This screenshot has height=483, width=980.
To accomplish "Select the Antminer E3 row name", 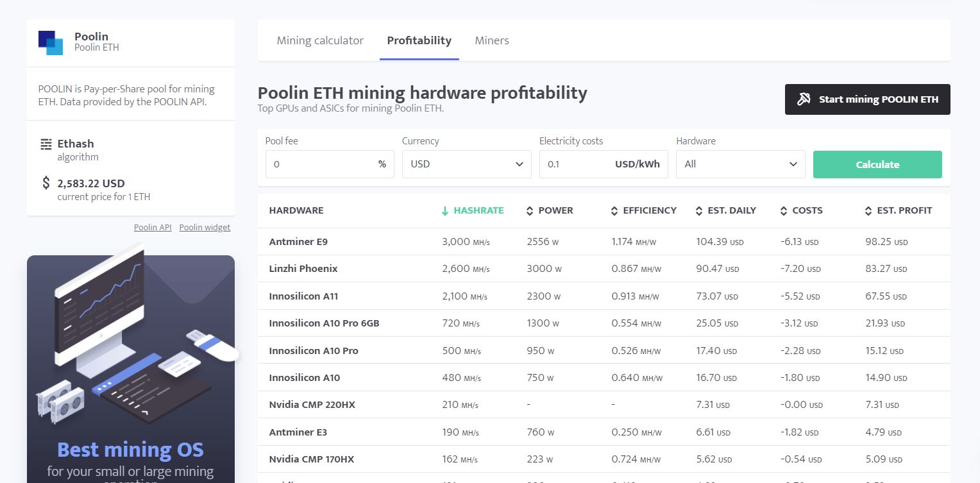I will point(298,432).
